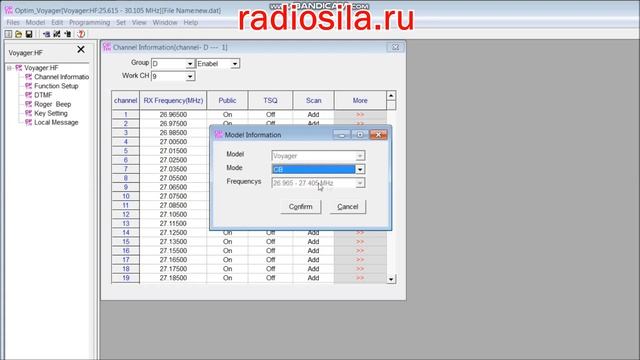Click the Write to radio toolbar icon
This screenshot has width=640, height=360.
click(67, 34)
